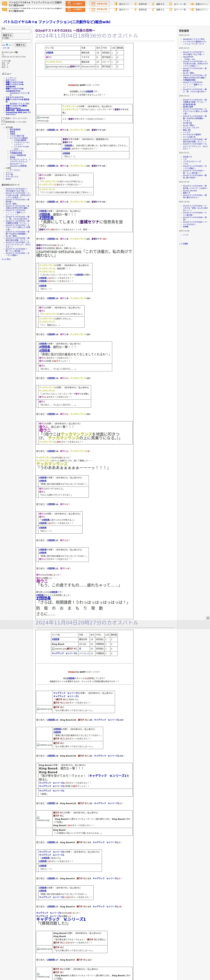Viewport: 210px width, 980px height.
Task: Open 初めての方へ in the menu
Action: point(11,80)
